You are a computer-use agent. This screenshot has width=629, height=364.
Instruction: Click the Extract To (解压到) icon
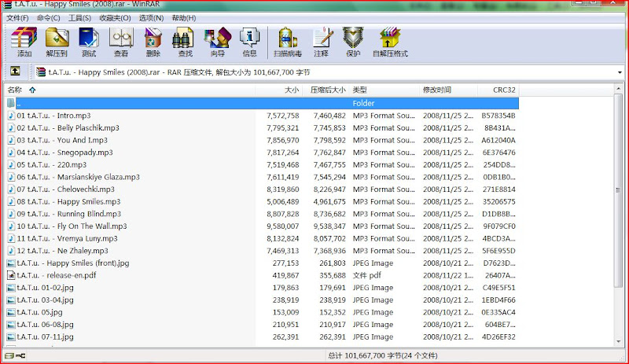57,42
